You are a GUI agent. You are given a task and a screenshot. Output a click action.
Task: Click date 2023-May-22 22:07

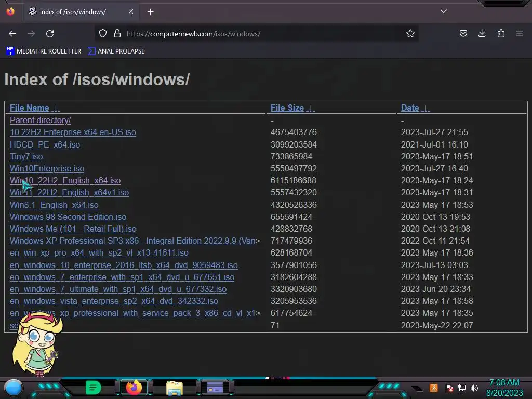pos(437,325)
